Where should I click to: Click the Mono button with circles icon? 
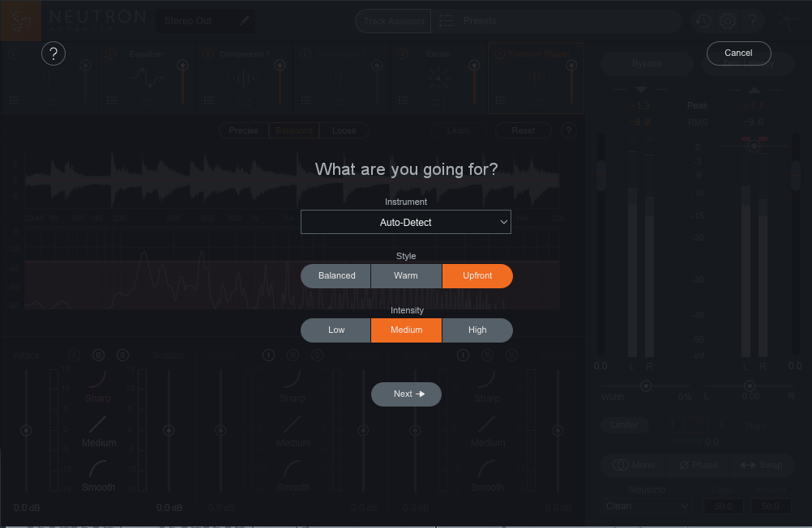tap(634, 465)
